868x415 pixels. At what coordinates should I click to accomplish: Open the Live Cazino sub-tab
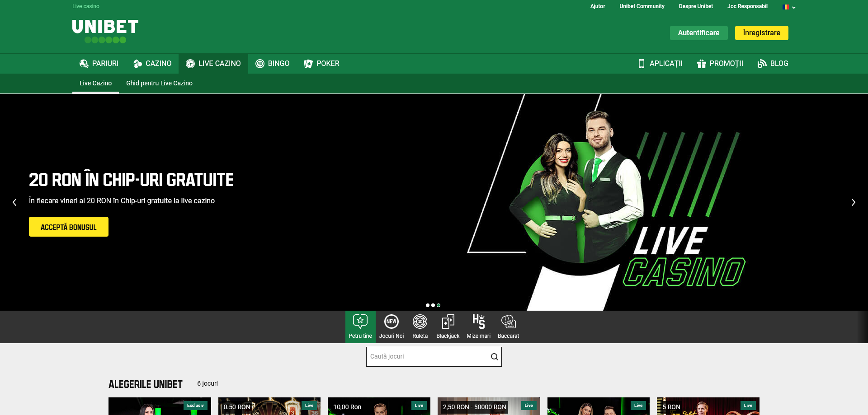(95, 83)
